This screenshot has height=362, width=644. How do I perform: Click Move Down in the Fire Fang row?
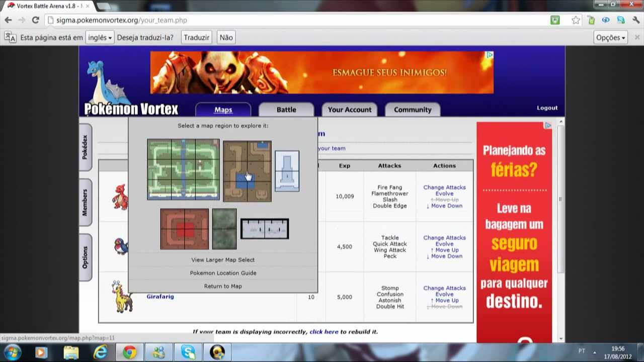pyautogui.click(x=444, y=206)
